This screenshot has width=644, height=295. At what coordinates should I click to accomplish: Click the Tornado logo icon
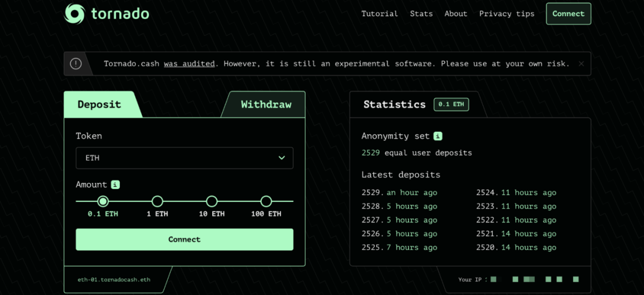coord(75,13)
